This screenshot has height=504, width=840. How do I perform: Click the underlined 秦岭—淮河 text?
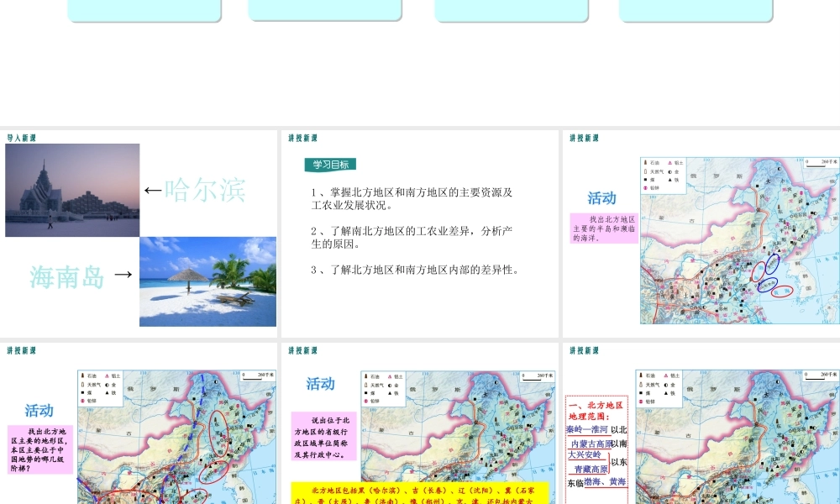587,429
